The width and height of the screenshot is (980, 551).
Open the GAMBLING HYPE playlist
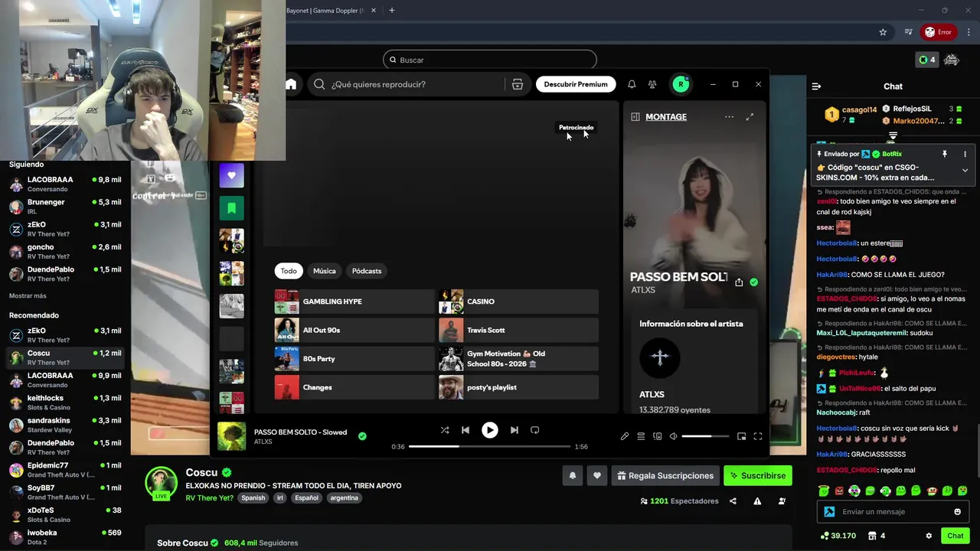tap(354, 302)
